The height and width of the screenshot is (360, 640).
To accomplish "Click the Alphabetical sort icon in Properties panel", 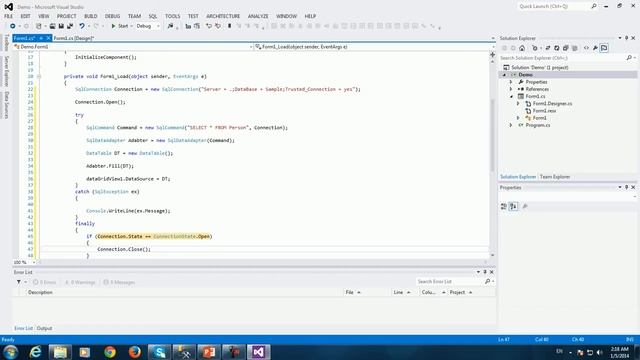I will 513,207.
